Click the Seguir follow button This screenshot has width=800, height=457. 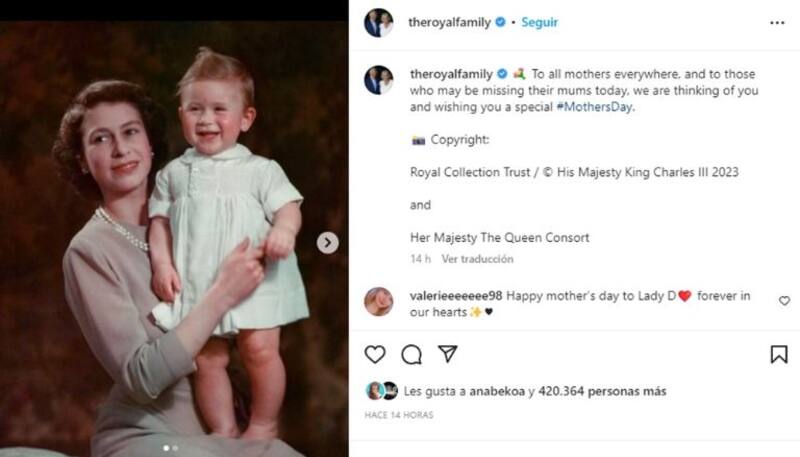[x=539, y=22]
